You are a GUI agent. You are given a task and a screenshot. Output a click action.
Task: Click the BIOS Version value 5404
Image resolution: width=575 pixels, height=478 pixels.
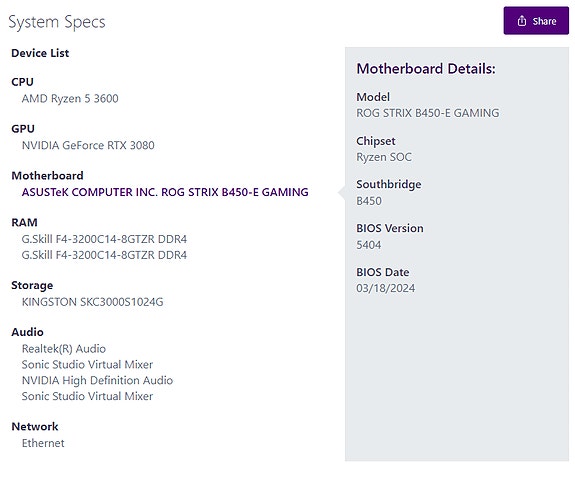point(369,245)
